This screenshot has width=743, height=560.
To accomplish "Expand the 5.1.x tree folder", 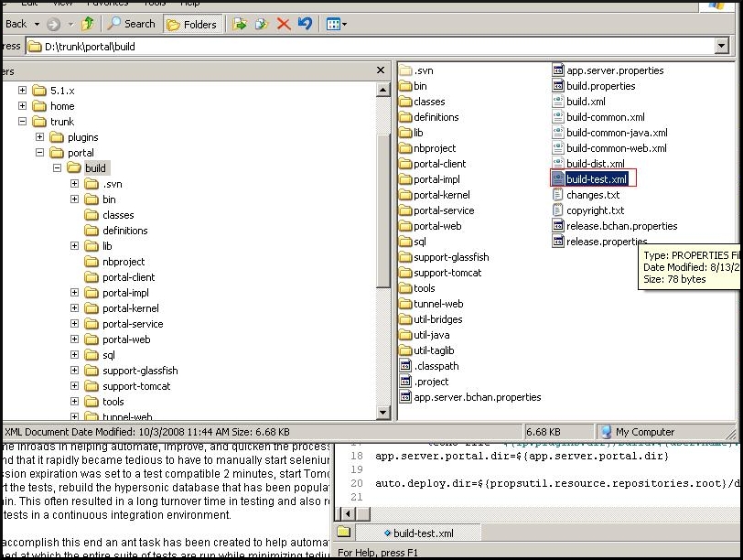I will point(22,91).
